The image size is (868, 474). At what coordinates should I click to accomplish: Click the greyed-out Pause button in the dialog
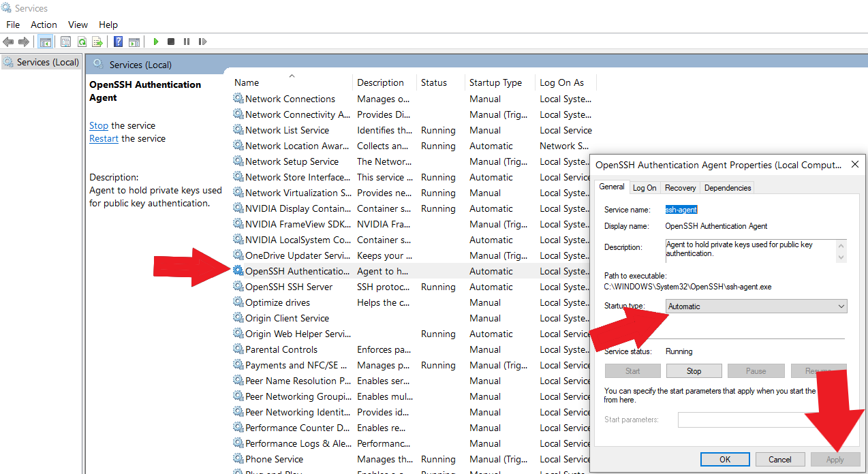[x=756, y=371]
